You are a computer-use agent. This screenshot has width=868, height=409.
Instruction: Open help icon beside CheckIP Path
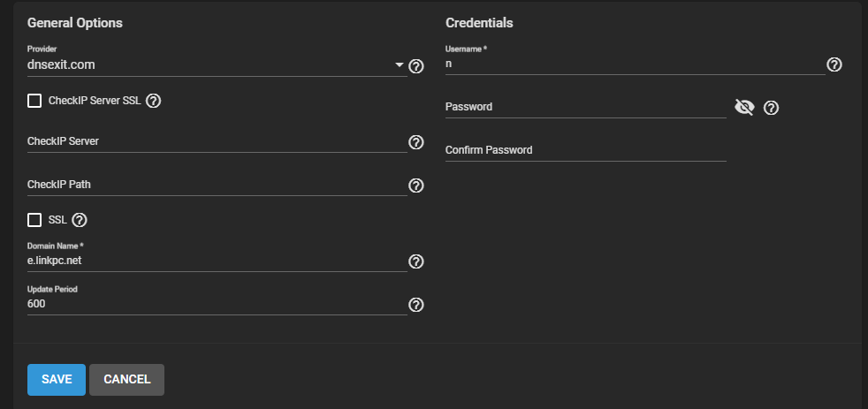pos(415,186)
